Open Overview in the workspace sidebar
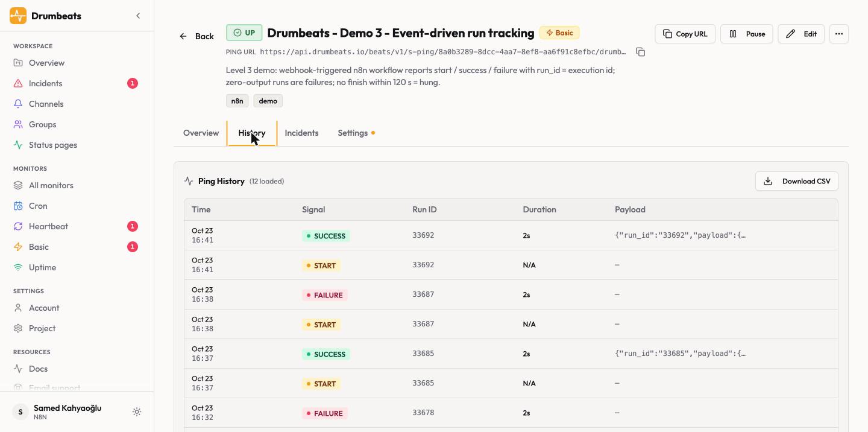Viewport: 868px width, 432px height. coord(46,63)
